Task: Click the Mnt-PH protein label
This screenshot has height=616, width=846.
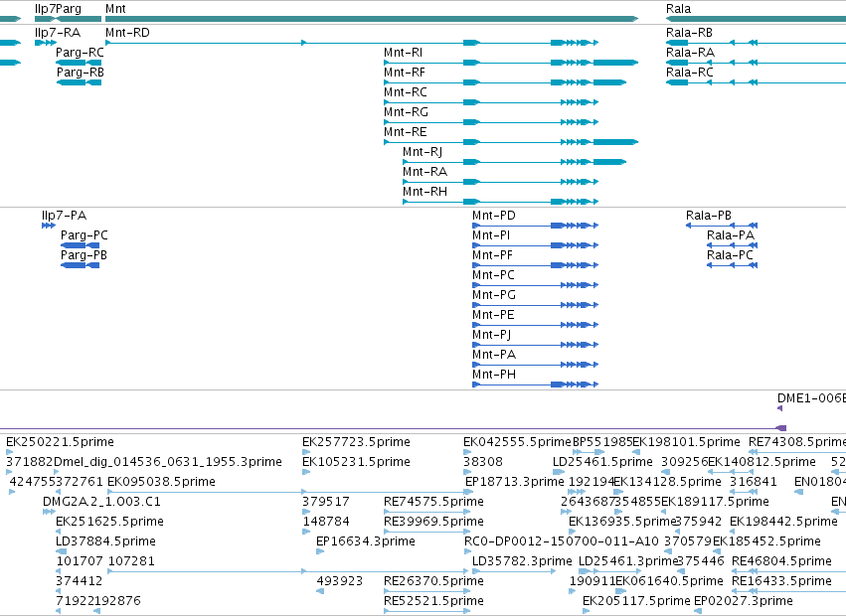Action: coord(494,375)
